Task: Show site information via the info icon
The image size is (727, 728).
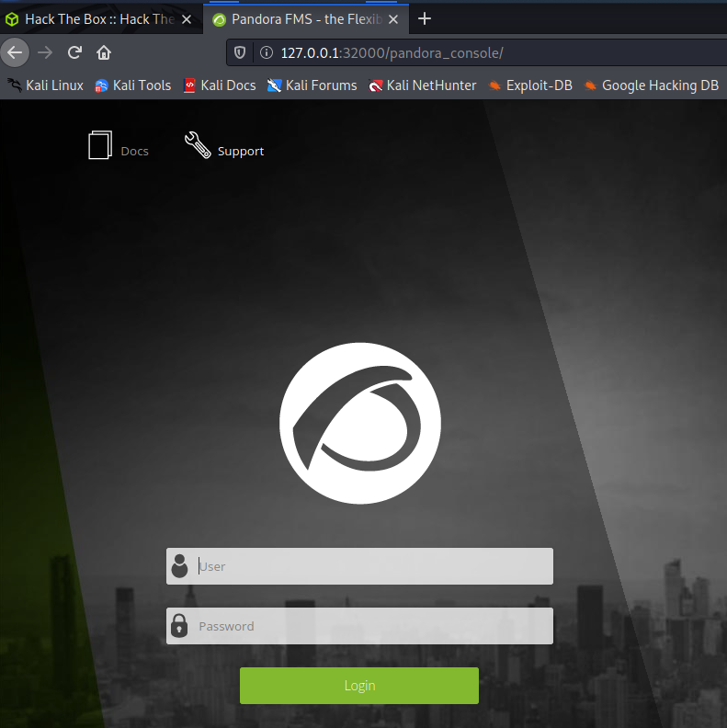Action: 267,52
